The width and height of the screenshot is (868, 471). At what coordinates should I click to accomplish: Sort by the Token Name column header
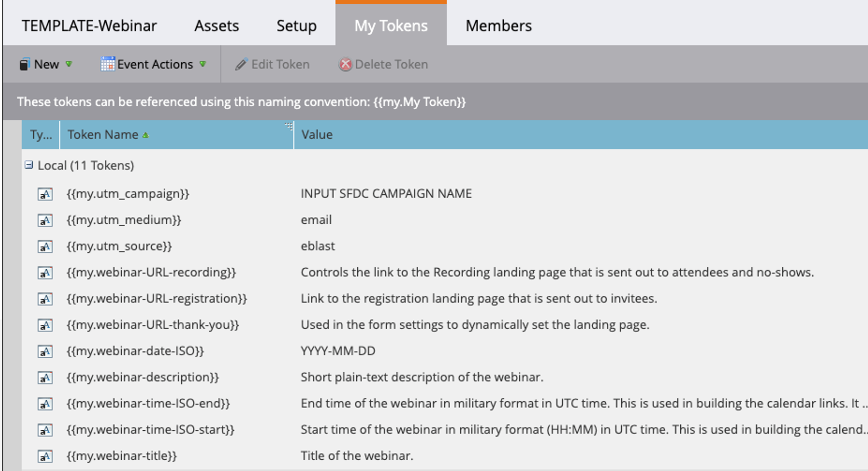(x=103, y=135)
